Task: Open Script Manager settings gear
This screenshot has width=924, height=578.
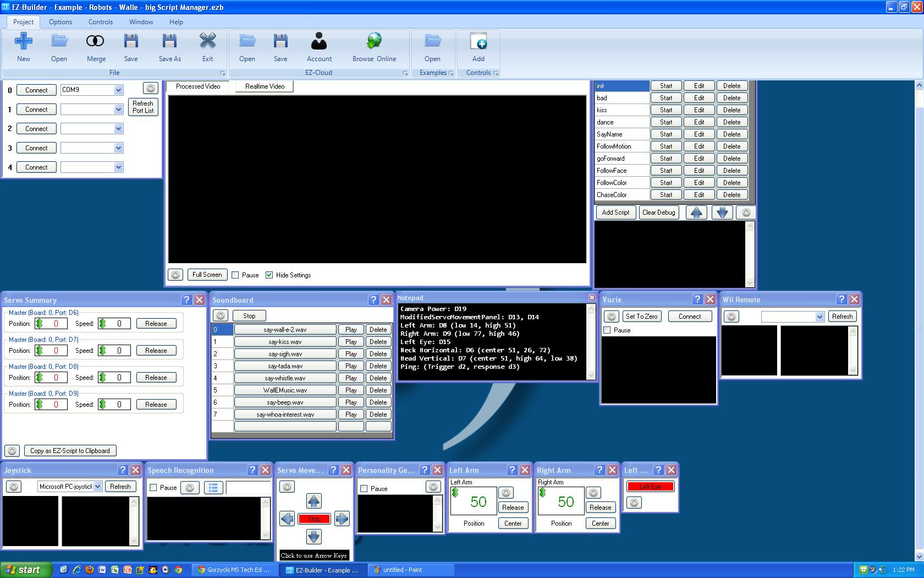Action: [746, 212]
